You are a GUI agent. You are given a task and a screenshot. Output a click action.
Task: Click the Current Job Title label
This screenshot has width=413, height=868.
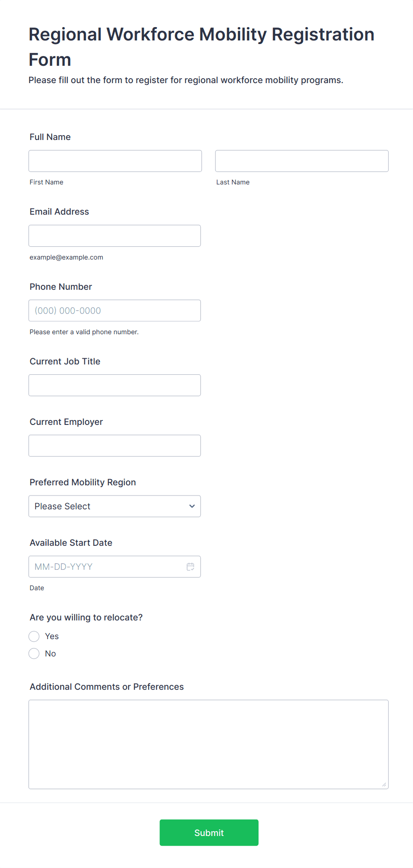pyautogui.click(x=65, y=361)
